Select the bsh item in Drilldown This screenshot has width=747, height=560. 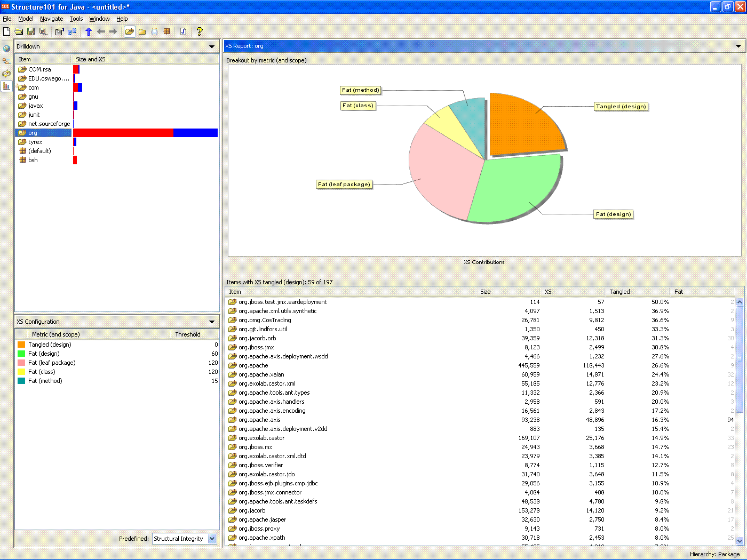(33, 160)
